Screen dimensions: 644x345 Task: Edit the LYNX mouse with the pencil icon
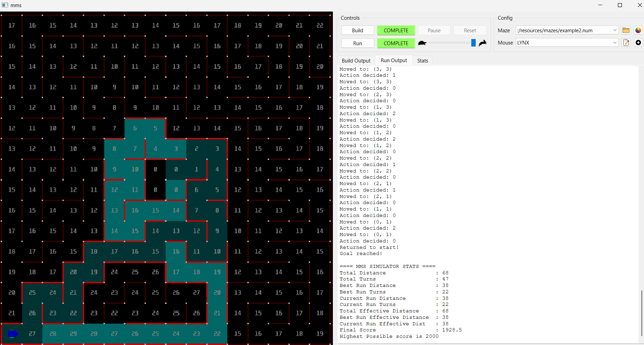click(x=626, y=42)
